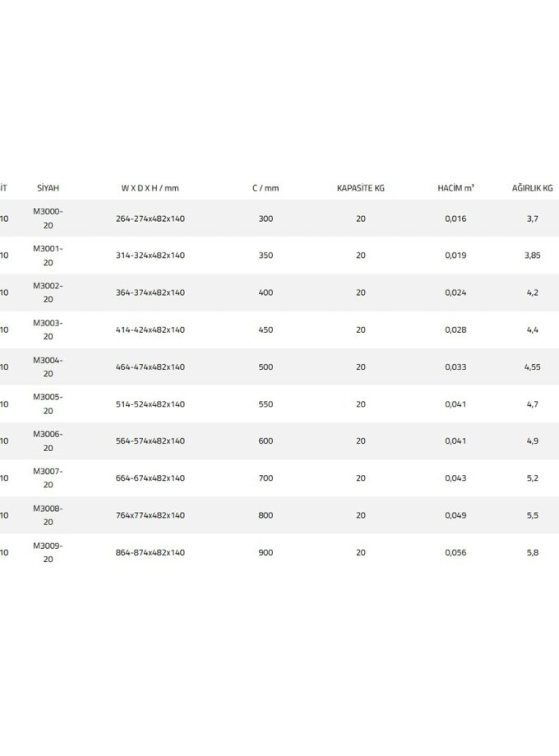Viewport: 559px width, 756px height.
Task: Click the 800 value in C / mm
Action: coord(266,515)
